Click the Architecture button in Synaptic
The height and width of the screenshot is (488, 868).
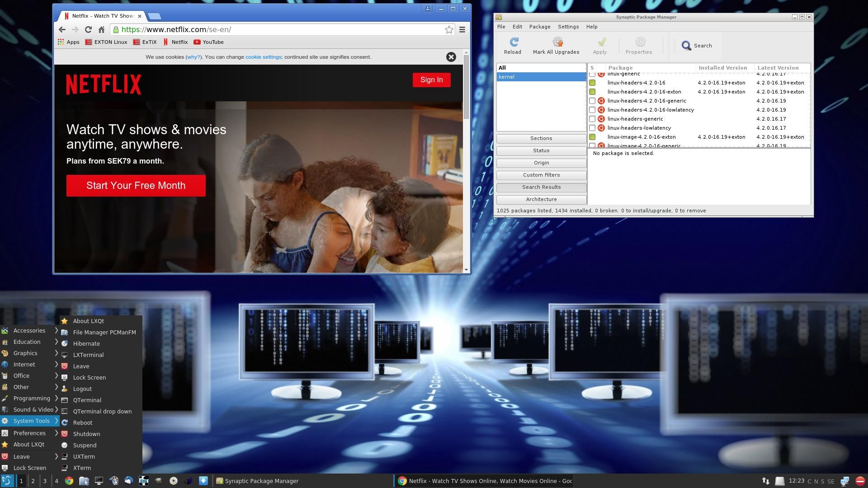click(541, 199)
